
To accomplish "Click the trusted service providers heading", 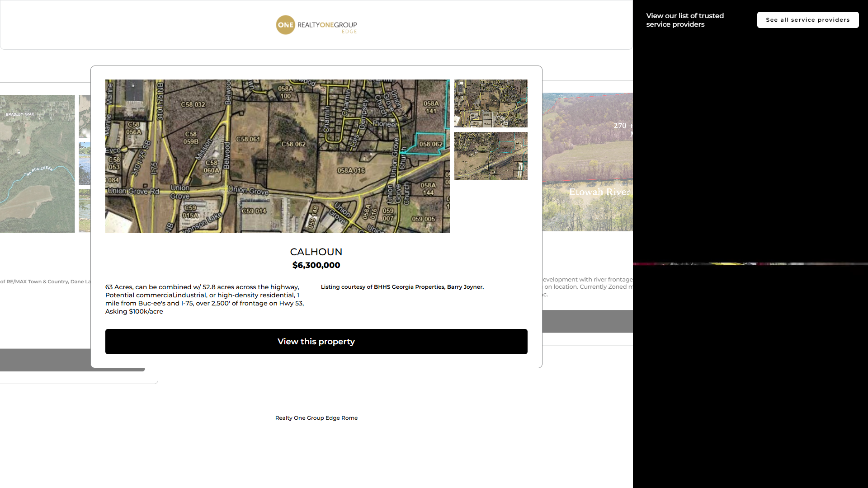I will [x=684, y=20].
